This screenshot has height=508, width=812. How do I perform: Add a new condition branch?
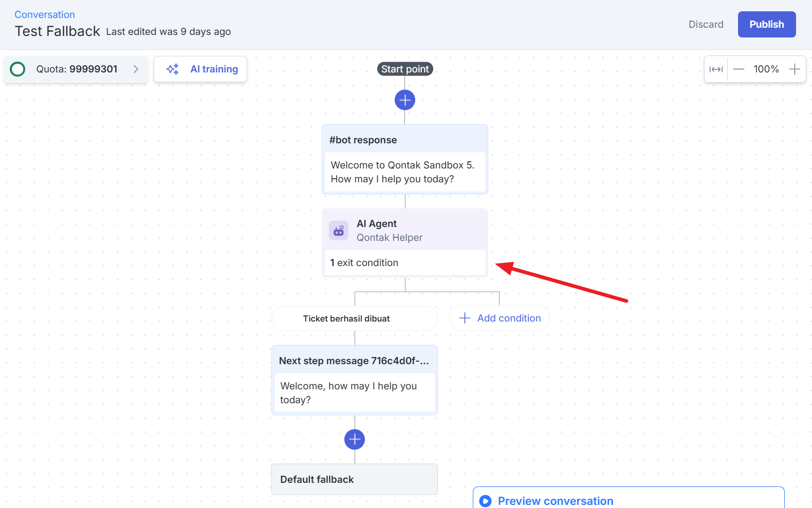pos(500,318)
